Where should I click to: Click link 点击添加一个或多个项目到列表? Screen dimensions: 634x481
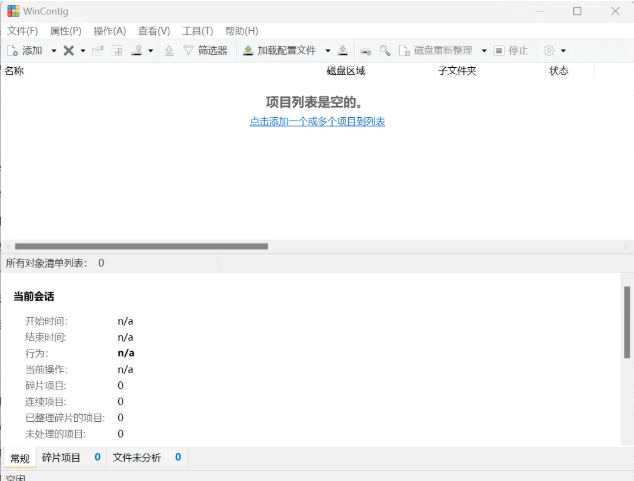click(317, 122)
